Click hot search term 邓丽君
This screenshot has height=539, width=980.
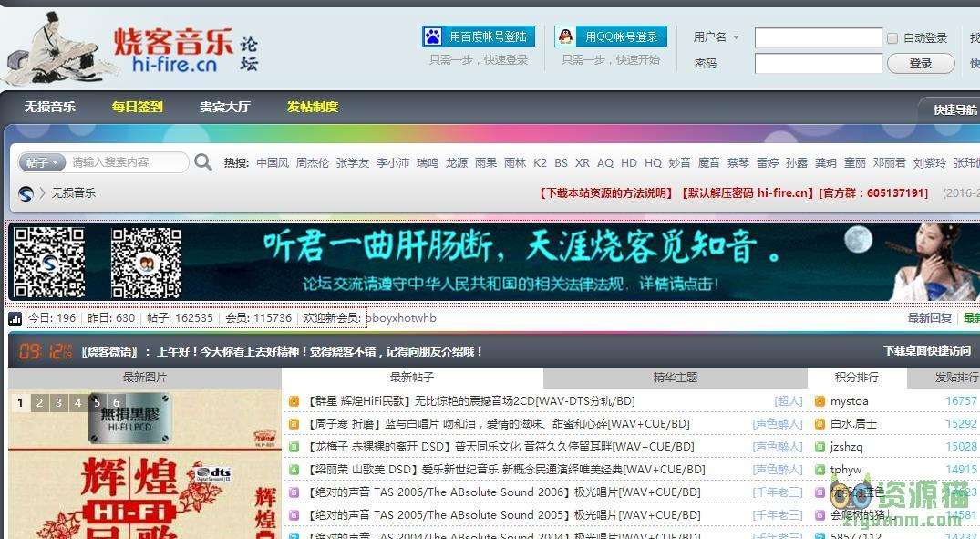tap(890, 162)
